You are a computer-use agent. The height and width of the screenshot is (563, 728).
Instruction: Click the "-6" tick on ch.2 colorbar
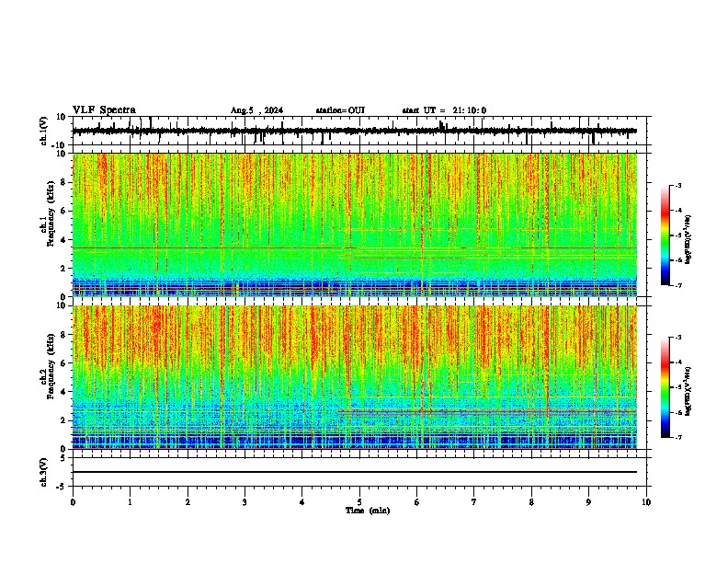coord(677,412)
